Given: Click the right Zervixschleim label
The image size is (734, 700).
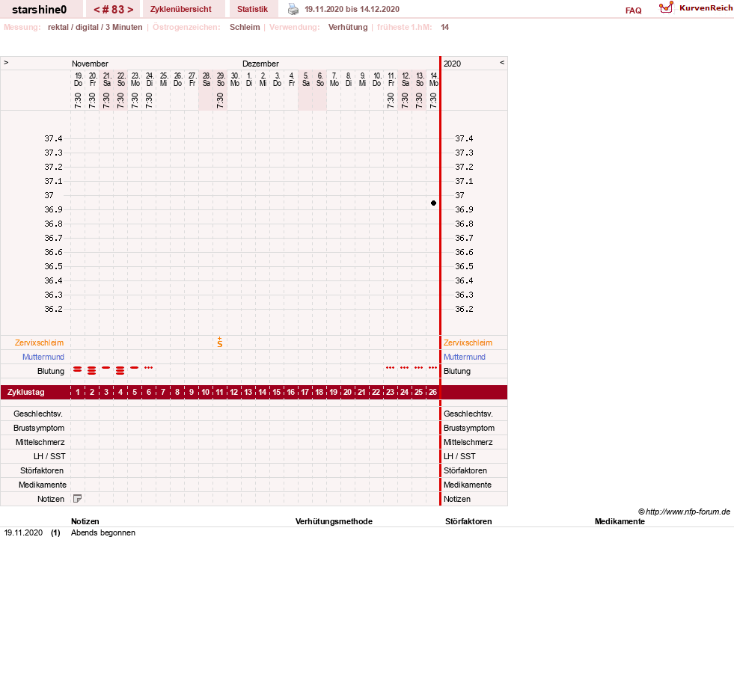Looking at the screenshot, I should (x=468, y=343).
